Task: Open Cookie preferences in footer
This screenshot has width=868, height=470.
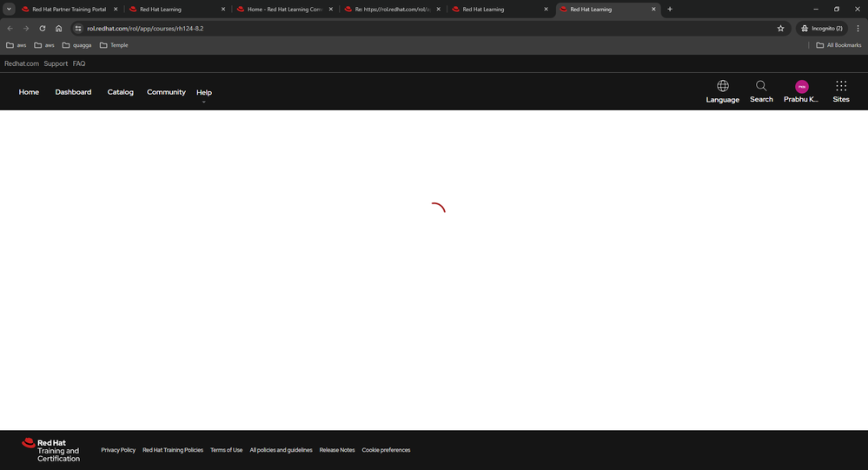Action: coord(386,450)
